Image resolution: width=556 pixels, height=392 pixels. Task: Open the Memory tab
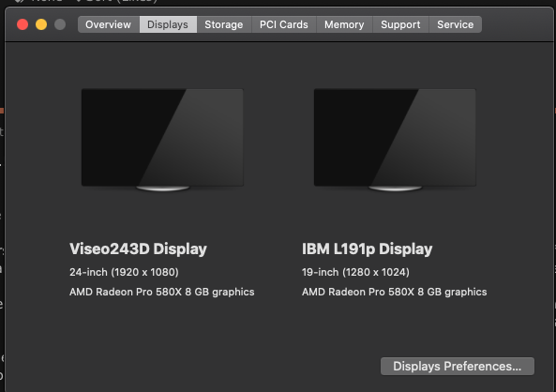point(344,24)
